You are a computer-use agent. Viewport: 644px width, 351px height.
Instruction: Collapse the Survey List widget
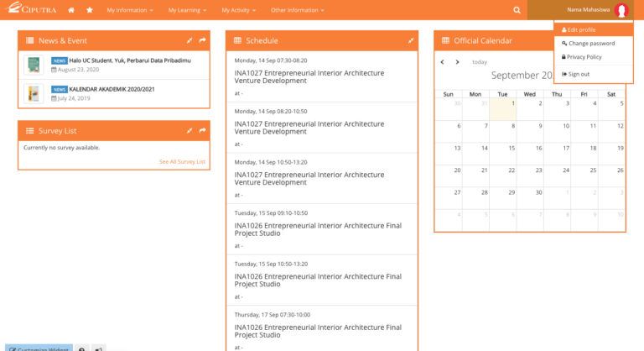tap(190, 130)
